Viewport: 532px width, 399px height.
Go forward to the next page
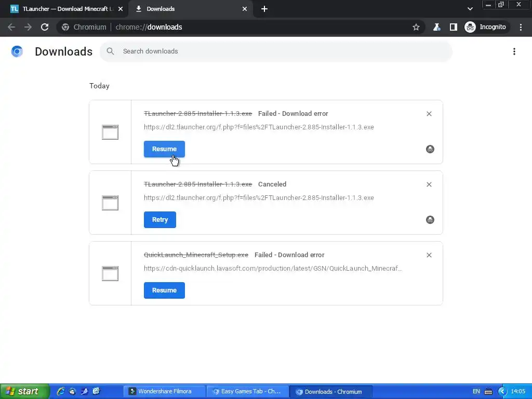[x=28, y=27]
